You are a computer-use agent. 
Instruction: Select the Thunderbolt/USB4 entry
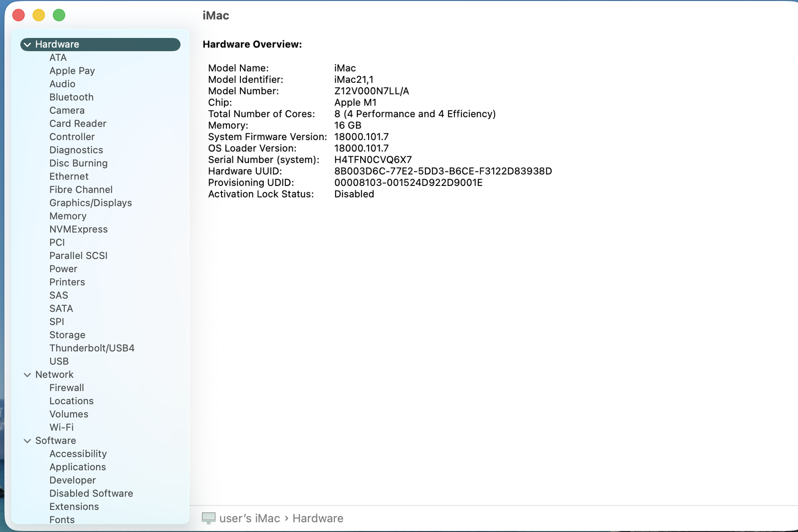pyautogui.click(x=92, y=348)
